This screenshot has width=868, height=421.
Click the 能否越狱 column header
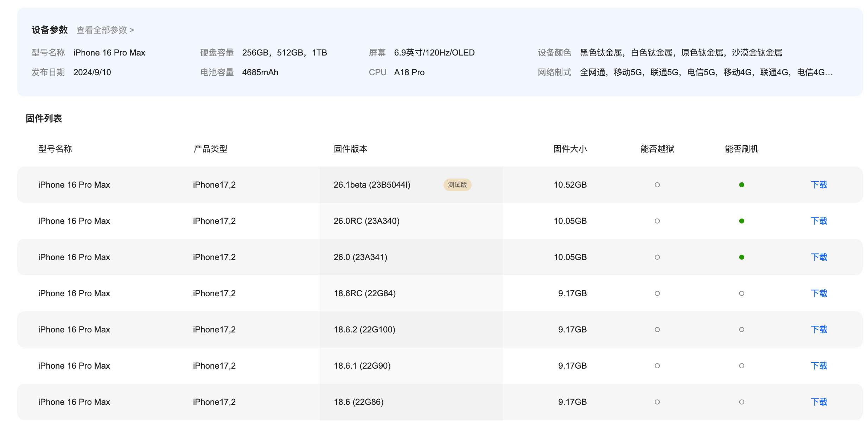pyautogui.click(x=657, y=149)
